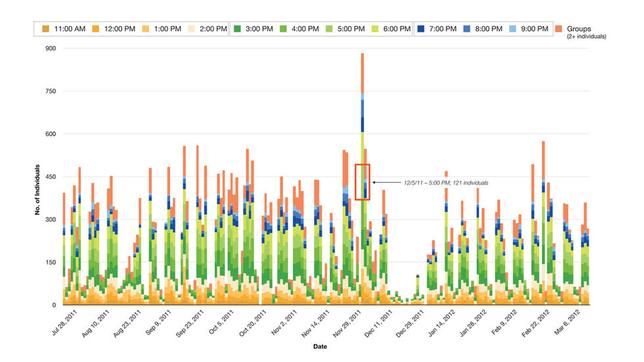Click the 12:00 PM legend swatch
This screenshot has height=362, width=644.
click(95, 29)
